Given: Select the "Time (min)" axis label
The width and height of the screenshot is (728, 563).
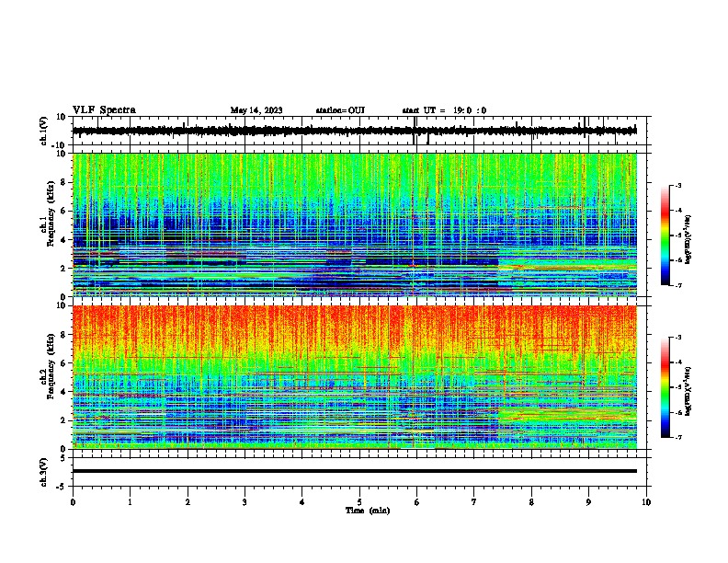Looking at the screenshot, I should pyautogui.click(x=368, y=511).
